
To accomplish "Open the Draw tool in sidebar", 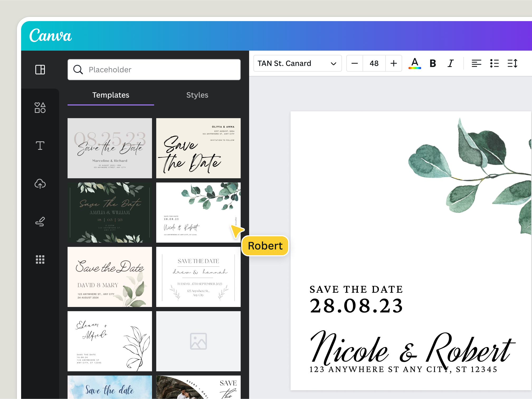I will pyautogui.click(x=40, y=222).
